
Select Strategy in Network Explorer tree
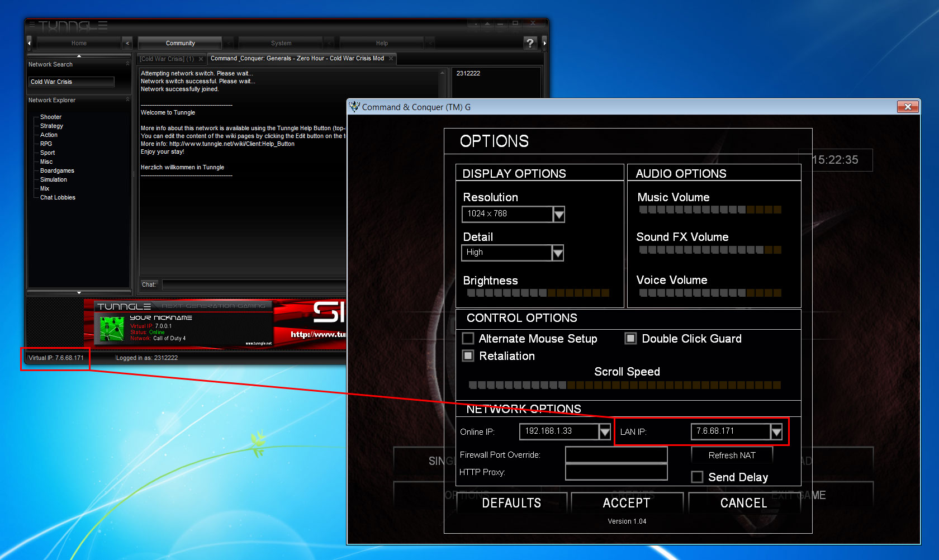(51, 126)
